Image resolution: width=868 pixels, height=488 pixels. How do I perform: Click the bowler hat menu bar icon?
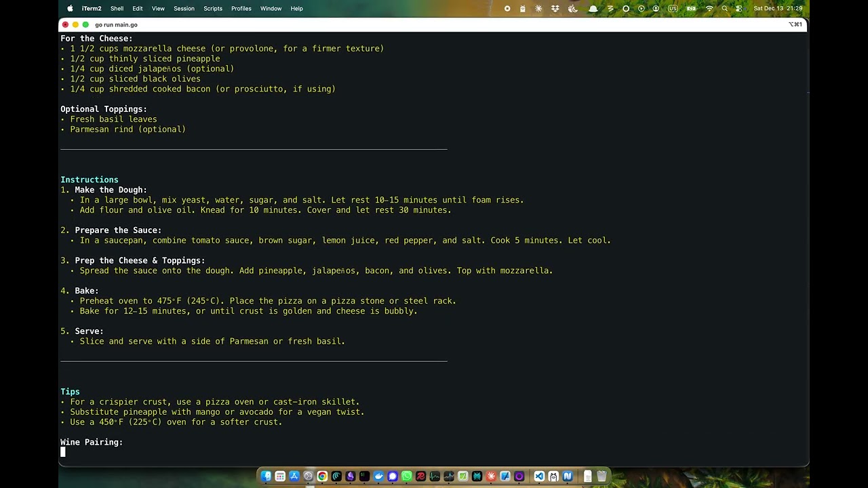(x=593, y=9)
